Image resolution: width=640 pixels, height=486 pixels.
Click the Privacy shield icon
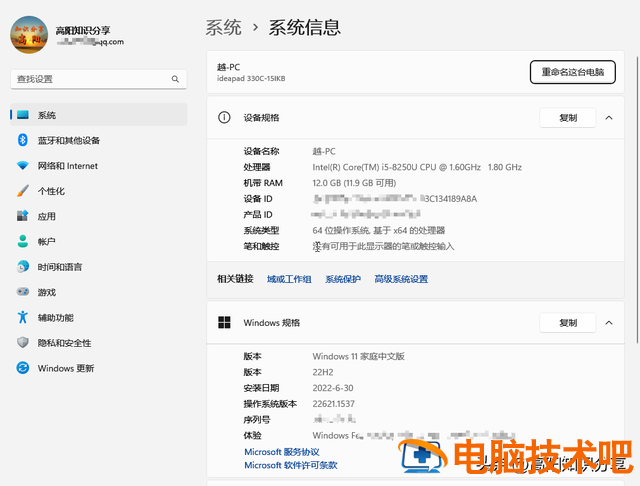coord(23,342)
